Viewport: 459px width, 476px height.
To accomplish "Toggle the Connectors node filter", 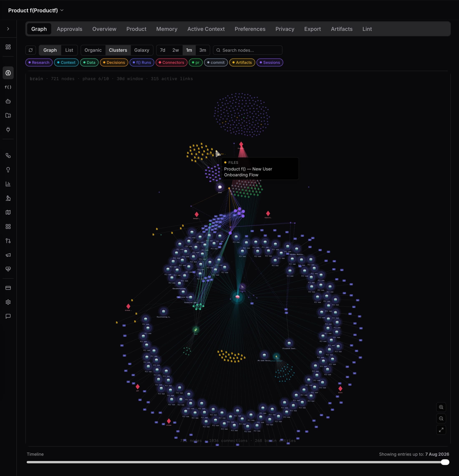I will (x=171, y=62).
